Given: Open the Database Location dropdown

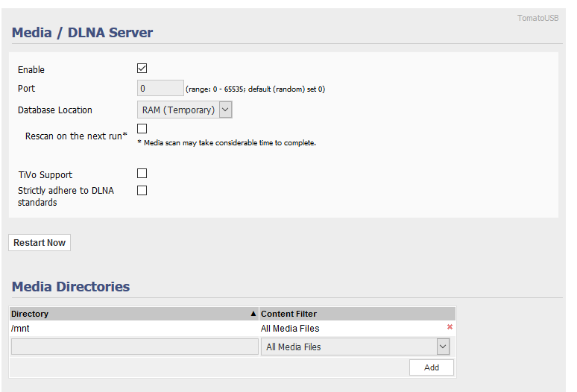Looking at the screenshot, I should 185,110.
